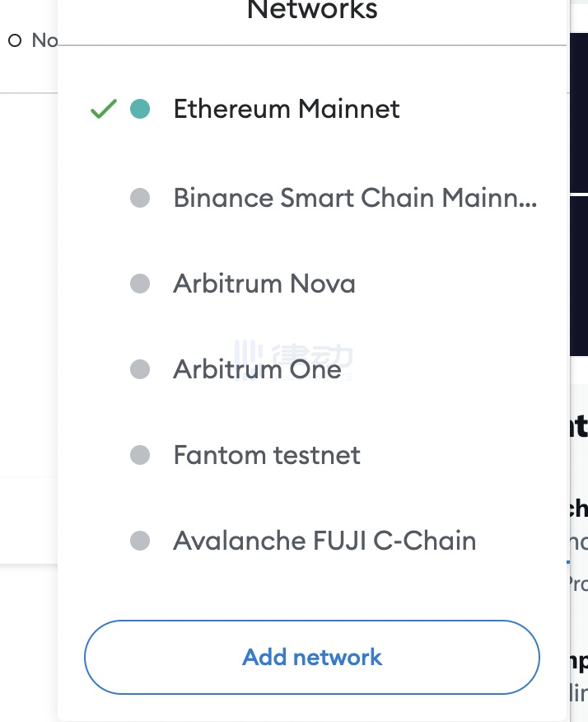Click the gray dot beside Fantom testnet

click(x=140, y=455)
